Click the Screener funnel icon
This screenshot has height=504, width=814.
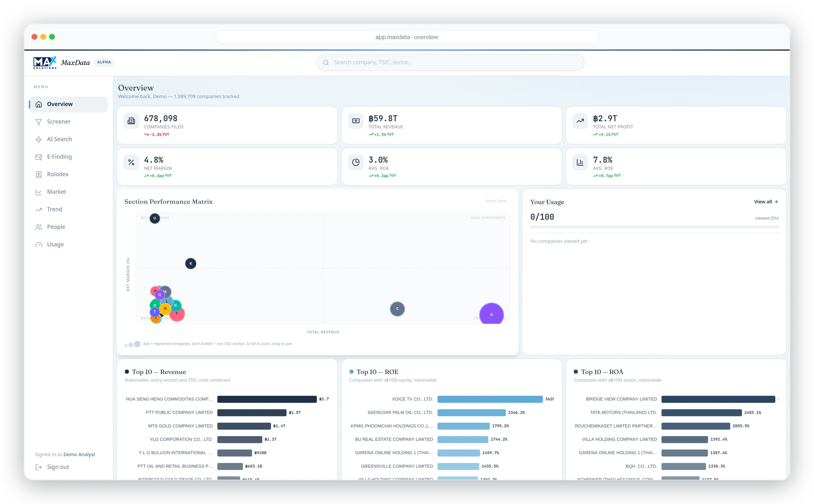click(39, 122)
